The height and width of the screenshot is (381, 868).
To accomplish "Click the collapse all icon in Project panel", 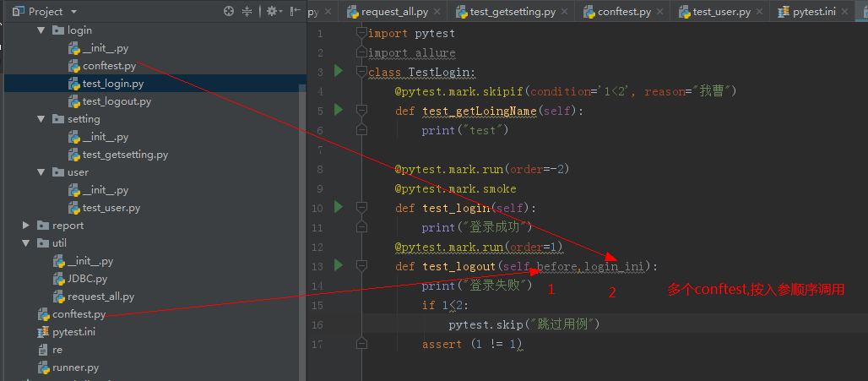I will (247, 11).
